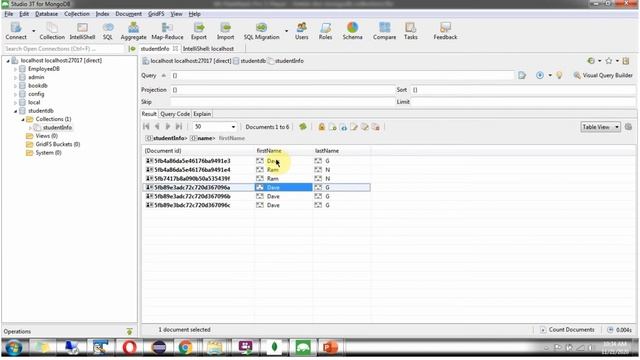
Task: Click the lightbulb query hint icon
Action: pyautogui.click(x=560, y=76)
